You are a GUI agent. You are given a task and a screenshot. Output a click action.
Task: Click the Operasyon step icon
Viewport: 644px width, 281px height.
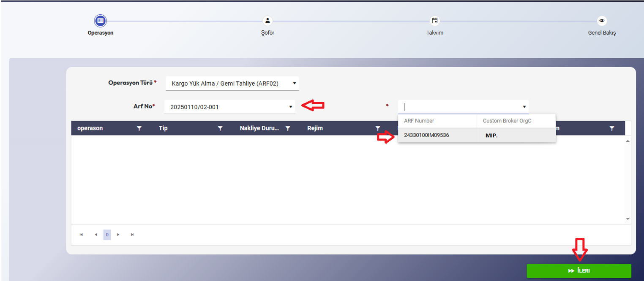[100, 21]
